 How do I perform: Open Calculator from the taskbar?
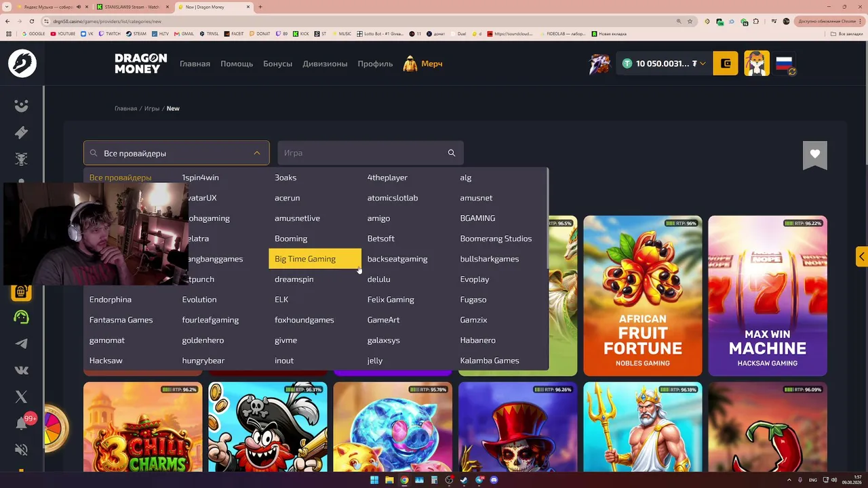pyautogui.click(x=434, y=480)
